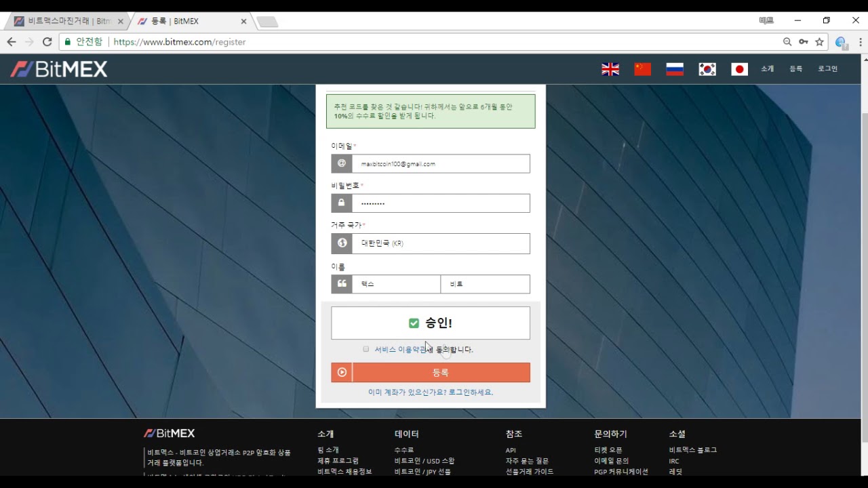Open 비트코인 / USD 스왑 footer link
Viewport: 868px width, 488px height.
pyautogui.click(x=425, y=461)
